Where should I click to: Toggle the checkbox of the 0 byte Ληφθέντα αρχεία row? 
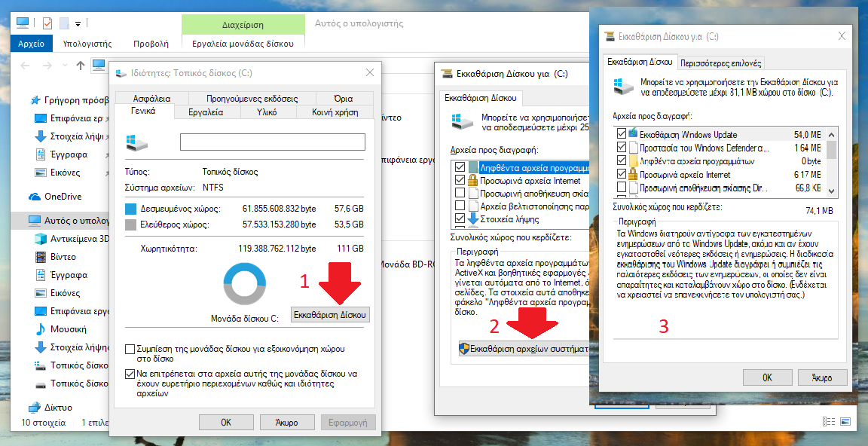621,161
